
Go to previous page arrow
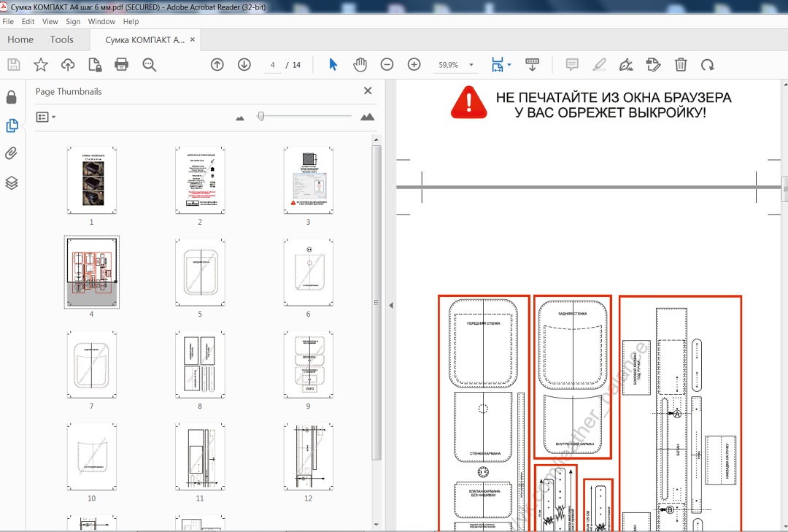[x=217, y=65]
